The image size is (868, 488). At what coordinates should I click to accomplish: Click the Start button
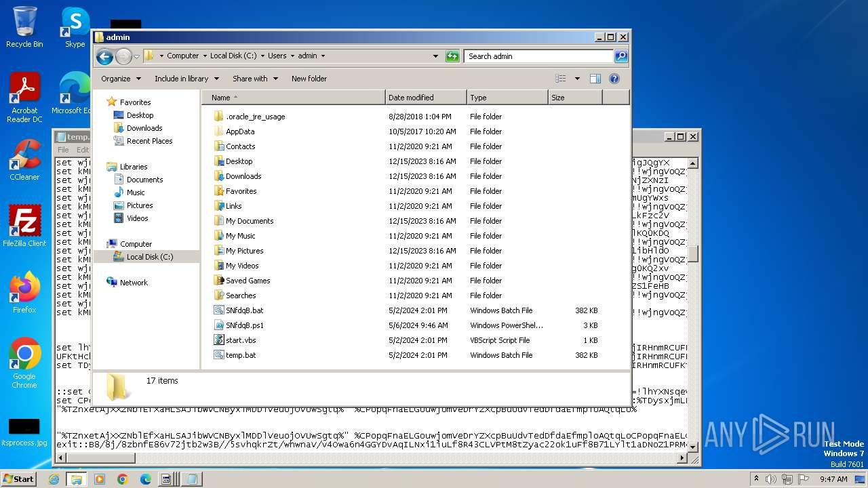pos(18,479)
